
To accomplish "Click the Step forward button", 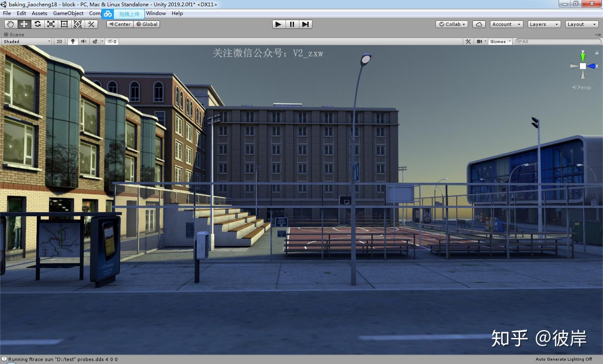I will [x=305, y=24].
